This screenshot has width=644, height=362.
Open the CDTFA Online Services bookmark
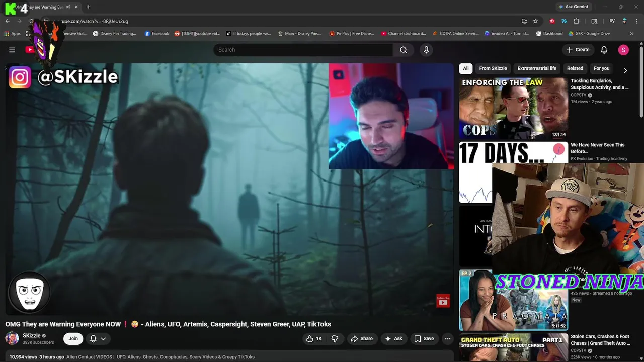(x=456, y=34)
